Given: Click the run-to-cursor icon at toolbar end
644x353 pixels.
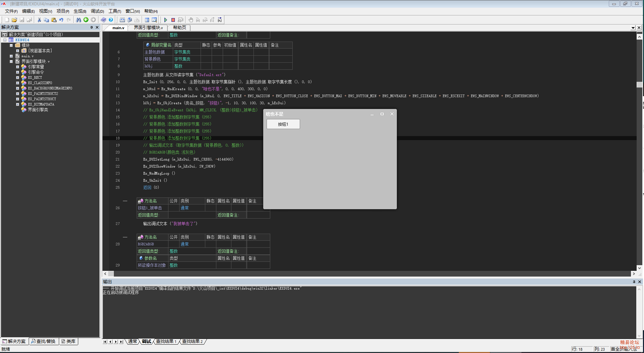Looking at the screenshot, I should click(x=220, y=20).
